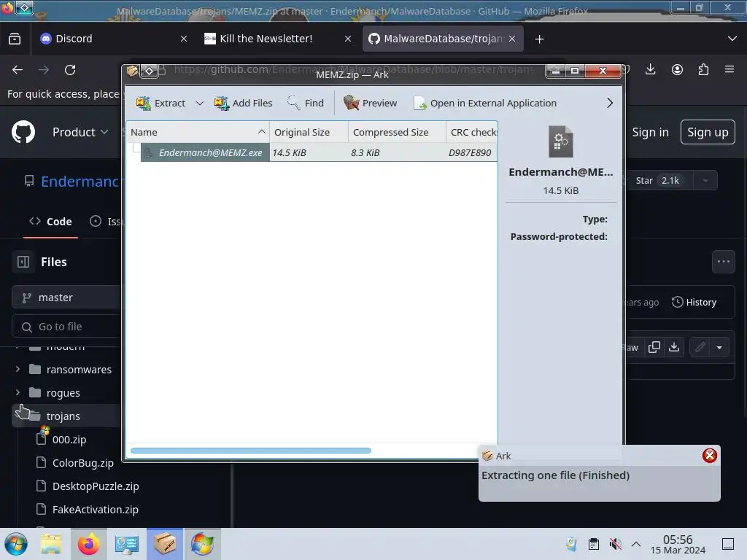Open DesktopPuzzle.zip in file tree

[96, 486]
